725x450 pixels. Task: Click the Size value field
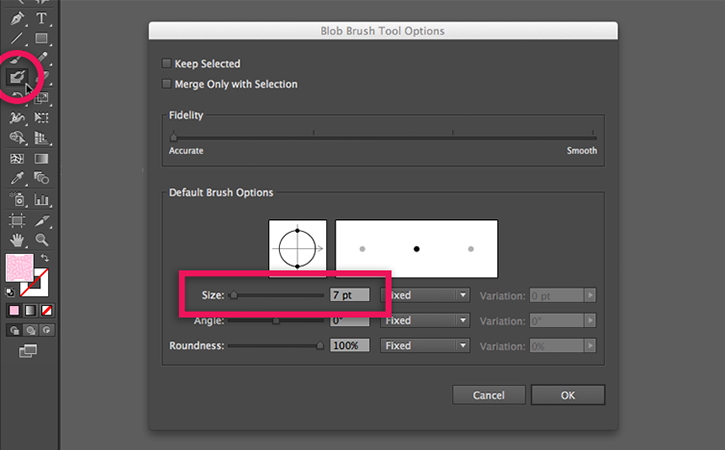point(349,295)
